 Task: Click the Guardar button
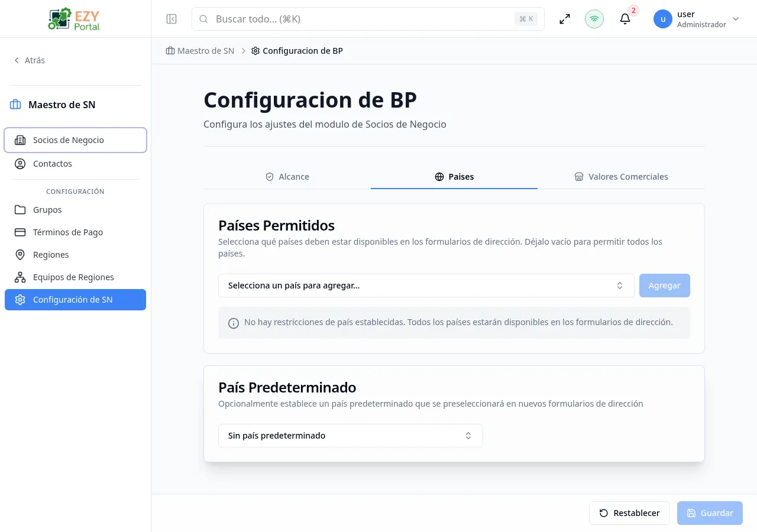(x=710, y=513)
